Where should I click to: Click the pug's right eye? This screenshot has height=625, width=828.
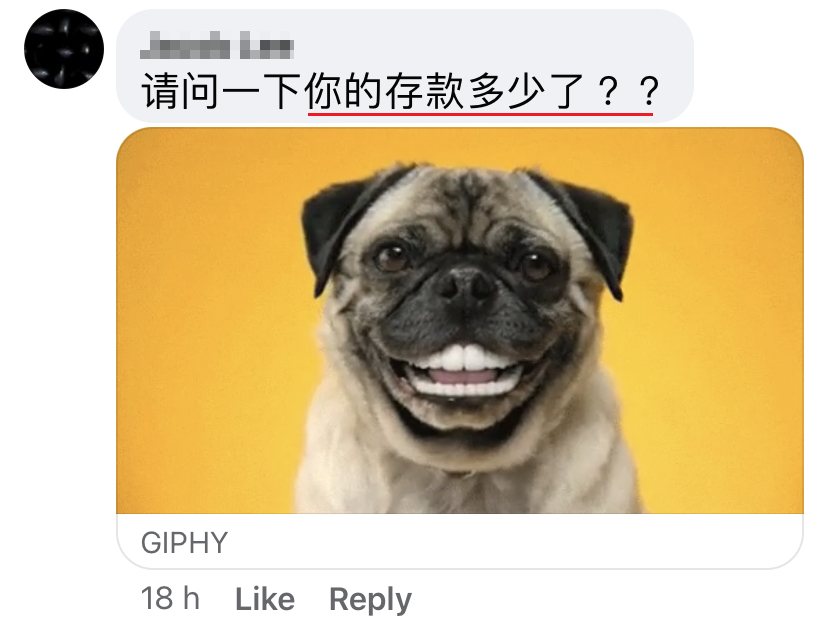(535, 266)
